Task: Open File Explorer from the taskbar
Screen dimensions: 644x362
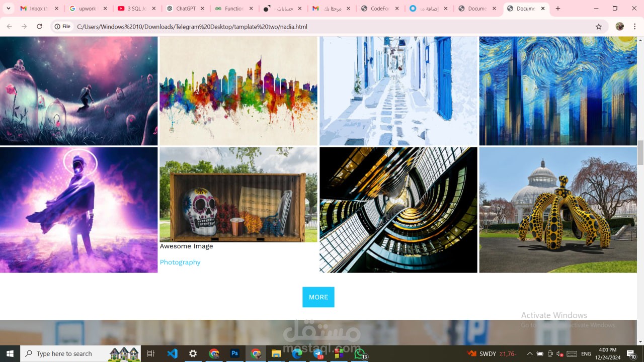Action: pos(276,353)
